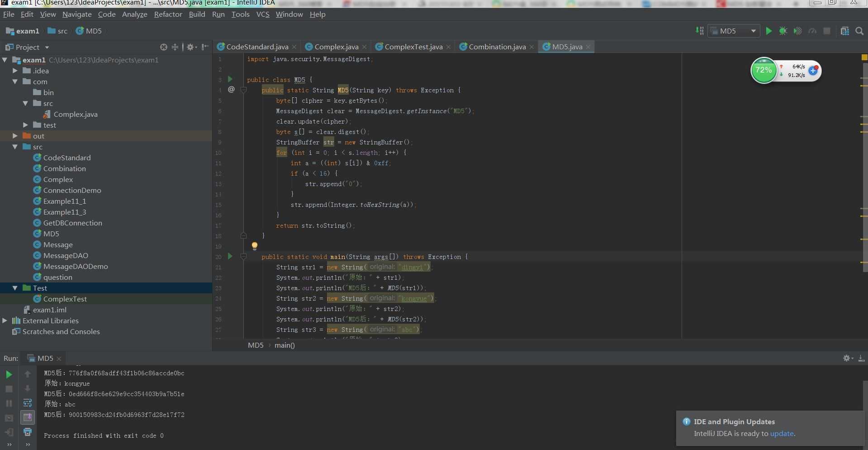This screenshot has height=450, width=868.
Task: Expand the .idea folder
Action: coord(15,71)
